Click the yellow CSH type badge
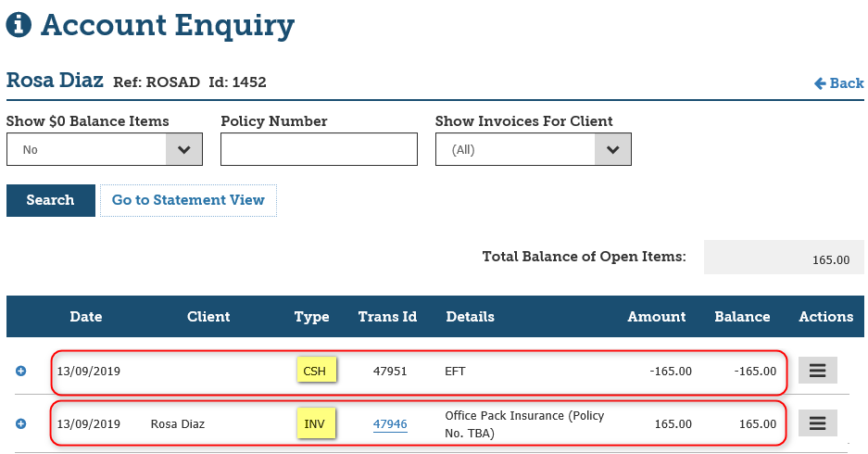 [316, 371]
